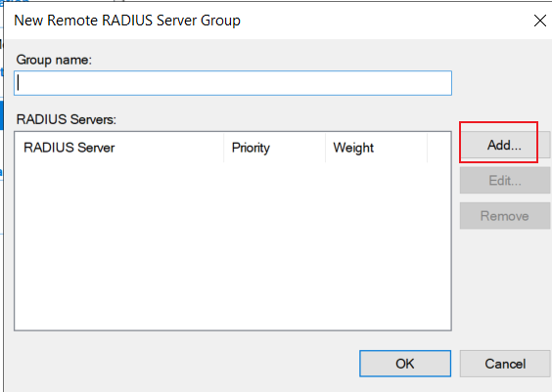
Task: Click the disabled Remove button
Action: click(504, 216)
